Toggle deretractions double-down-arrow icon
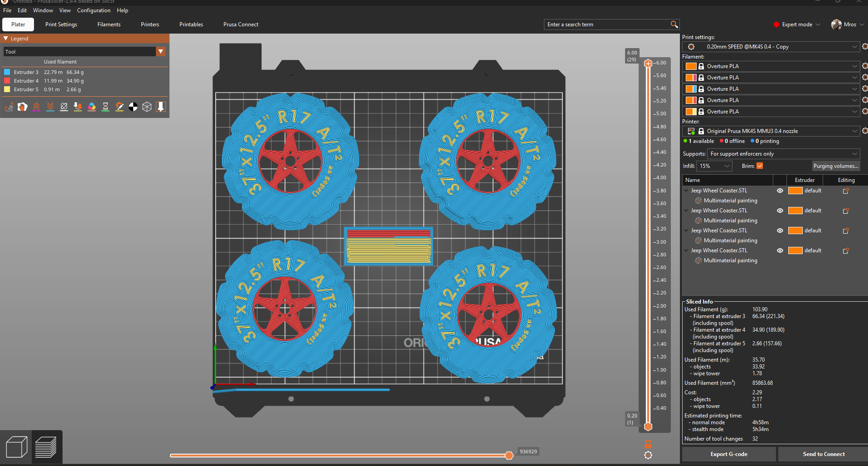Screen dimensions: 868x466 50,107
